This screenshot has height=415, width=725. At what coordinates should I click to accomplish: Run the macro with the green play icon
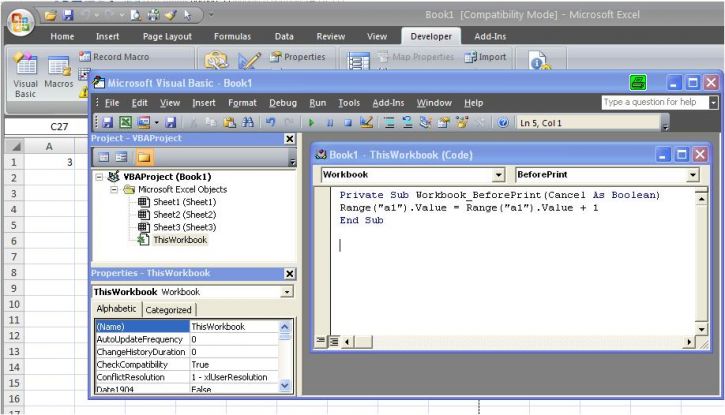(311, 122)
